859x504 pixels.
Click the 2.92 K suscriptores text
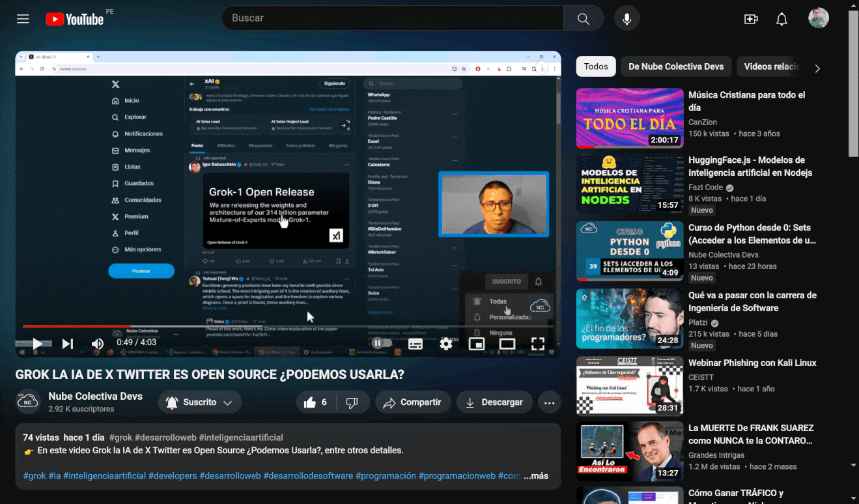click(81, 409)
